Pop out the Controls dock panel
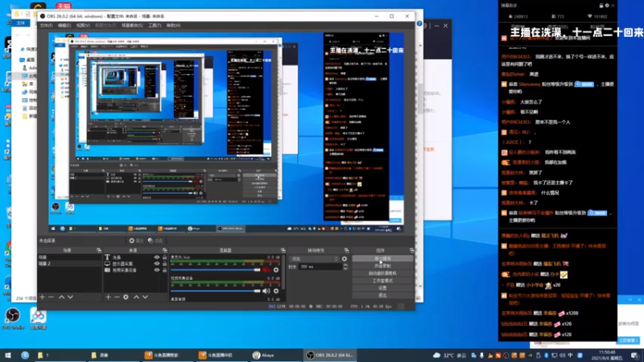This screenshot has width=644, height=362. [412, 250]
